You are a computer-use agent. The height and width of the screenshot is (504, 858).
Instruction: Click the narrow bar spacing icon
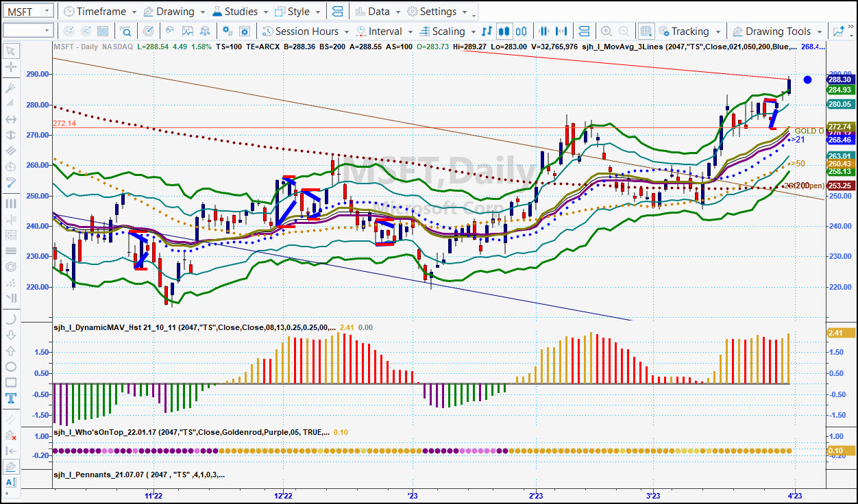[x=545, y=31]
